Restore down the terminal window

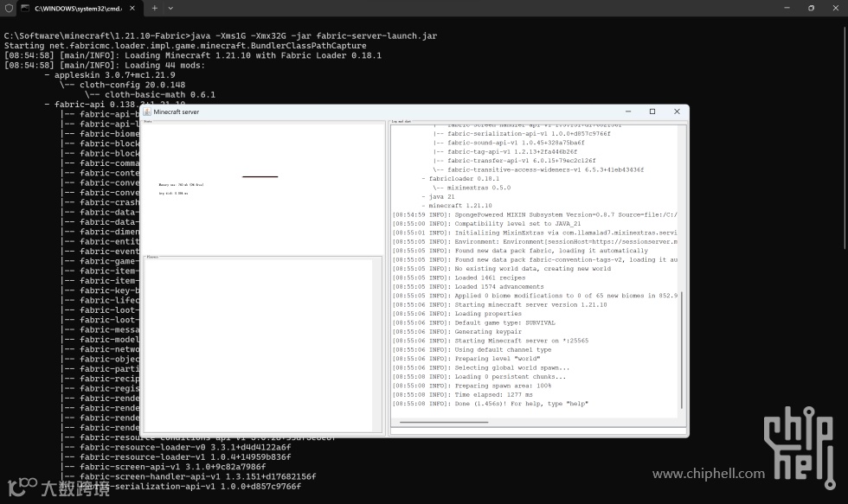[811, 8]
